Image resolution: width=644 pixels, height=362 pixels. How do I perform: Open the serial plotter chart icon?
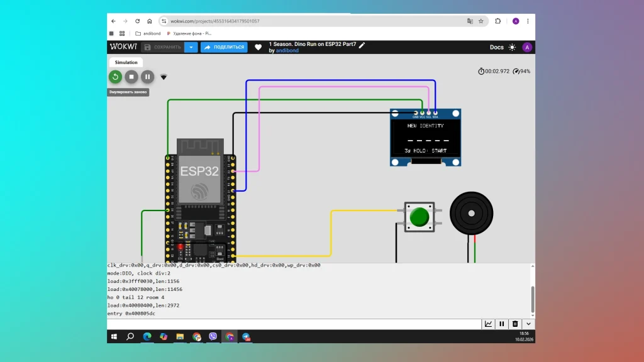tap(488, 324)
